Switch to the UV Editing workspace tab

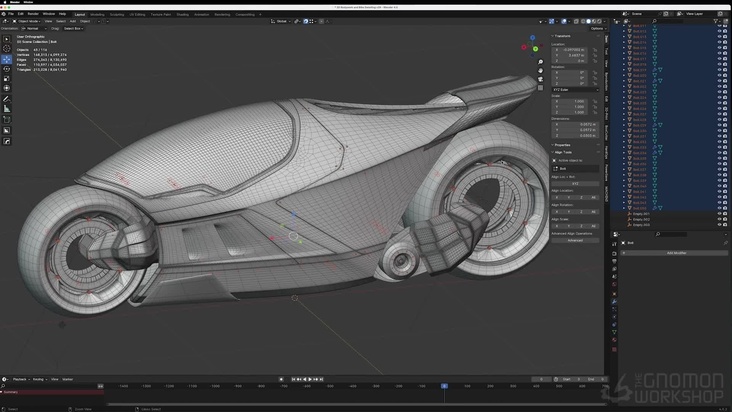(x=137, y=14)
